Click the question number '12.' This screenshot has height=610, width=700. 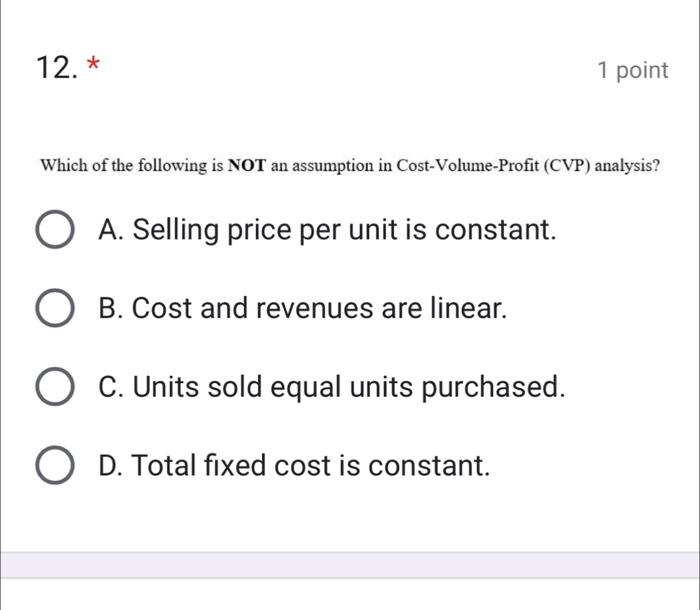click(59, 68)
